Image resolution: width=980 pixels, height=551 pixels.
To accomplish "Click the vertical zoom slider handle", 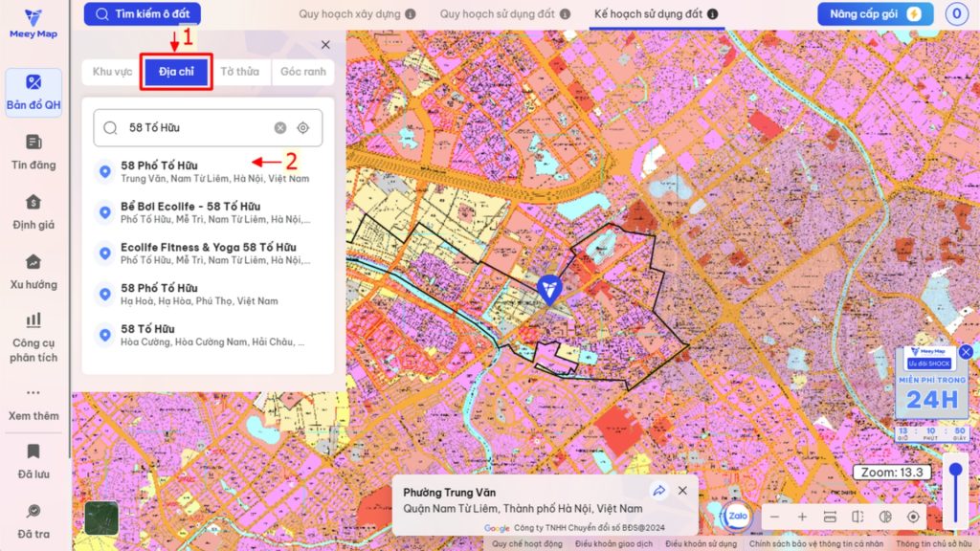I will [x=955, y=471].
